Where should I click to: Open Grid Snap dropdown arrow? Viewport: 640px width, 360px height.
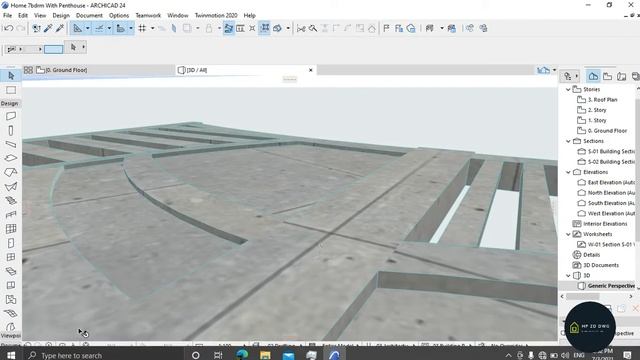pyautogui.click(x=153, y=28)
